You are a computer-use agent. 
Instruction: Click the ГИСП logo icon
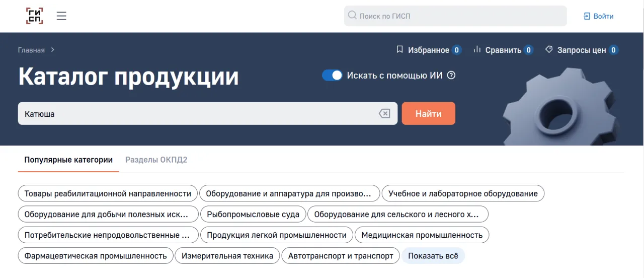pos(35,16)
